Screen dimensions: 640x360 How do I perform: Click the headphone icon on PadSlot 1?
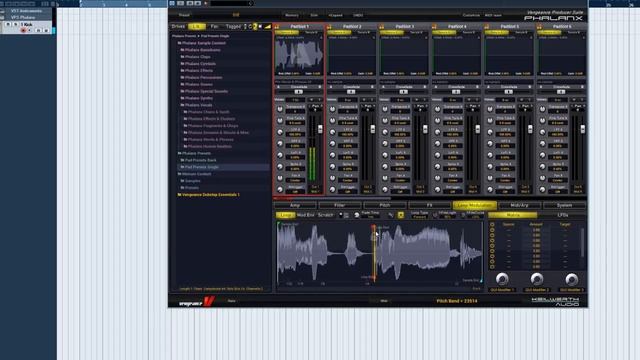[x=277, y=26]
